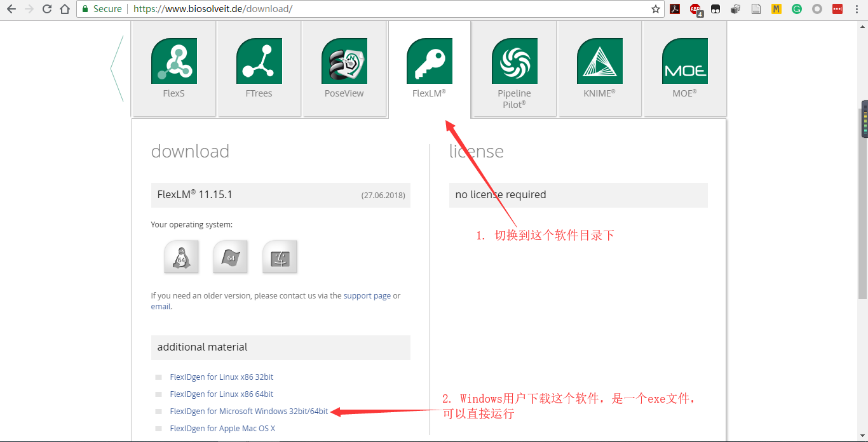The height and width of the screenshot is (442, 868).
Task: Select 'no license required' text
Action: click(x=501, y=194)
